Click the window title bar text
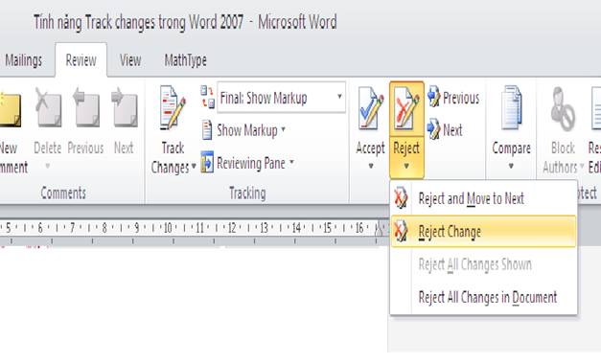 click(x=185, y=22)
